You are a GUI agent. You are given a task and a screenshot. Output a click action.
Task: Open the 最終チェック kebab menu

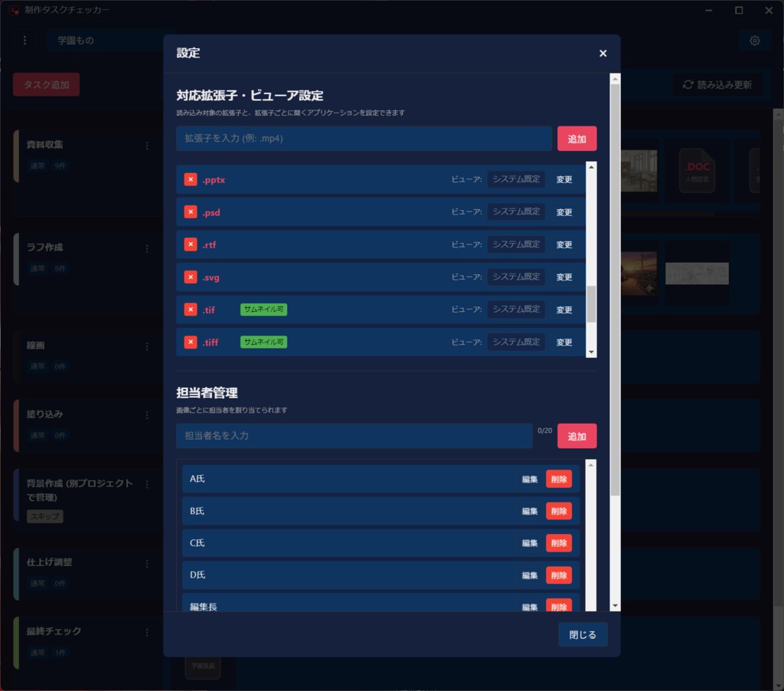point(147,631)
